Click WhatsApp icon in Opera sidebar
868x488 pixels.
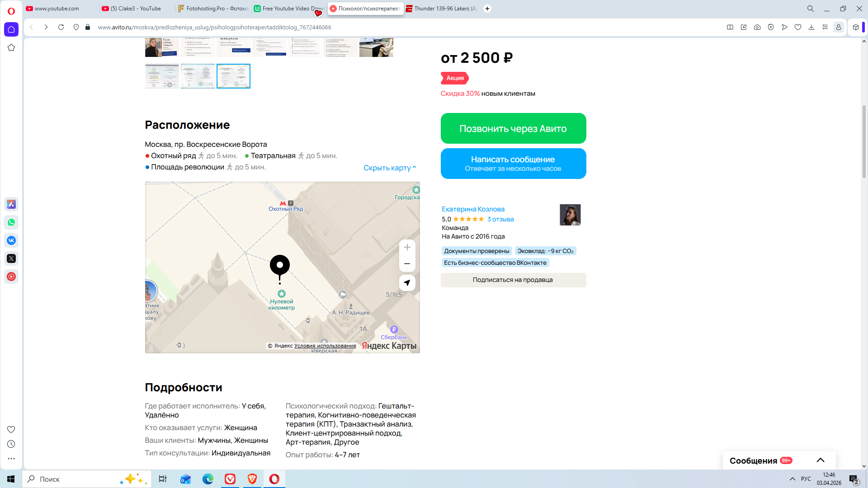point(11,222)
